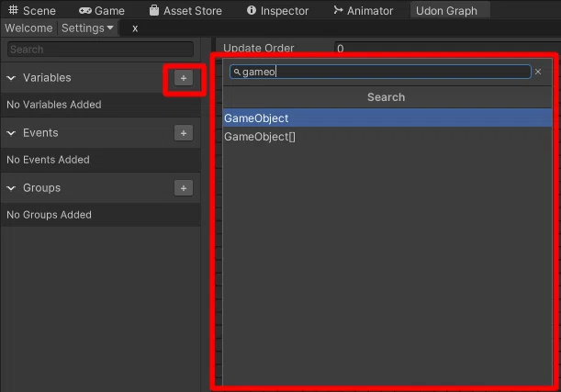Click the No Variables Added text
This screenshot has height=392, width=561.
pyautogui.click(x=54, y=105)
